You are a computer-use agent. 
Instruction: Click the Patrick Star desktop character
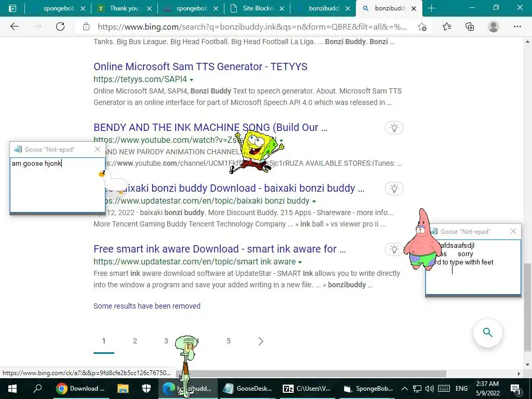pyautogui.click(x=421, y=240)
